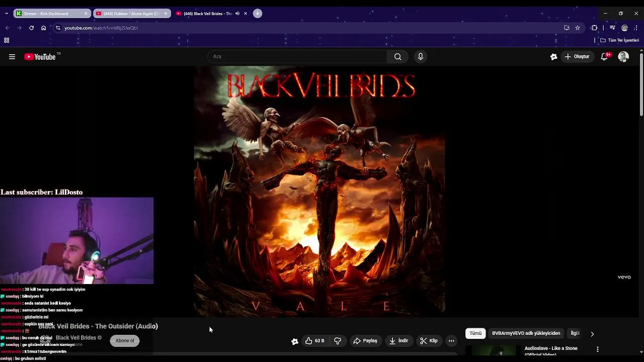The height and width of the screenshot is (362, 644).
Task: Close the Black Veil Brides tab
Action: (x=246, y=14)
